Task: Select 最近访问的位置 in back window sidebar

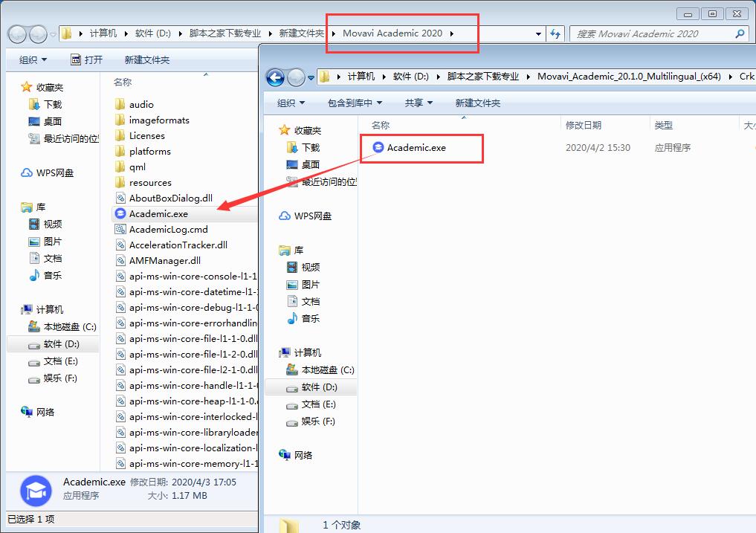Action: pyautogui.click(x=64, y=139)
